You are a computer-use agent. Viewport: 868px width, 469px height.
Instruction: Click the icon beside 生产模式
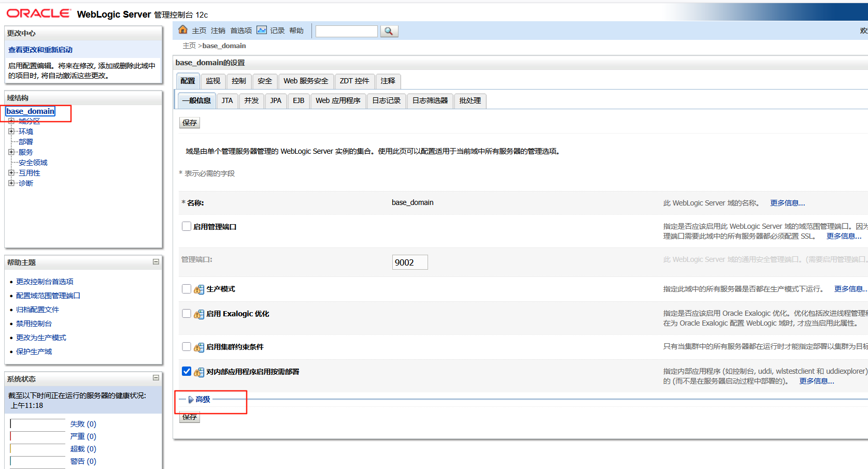[x=199, y=289]
